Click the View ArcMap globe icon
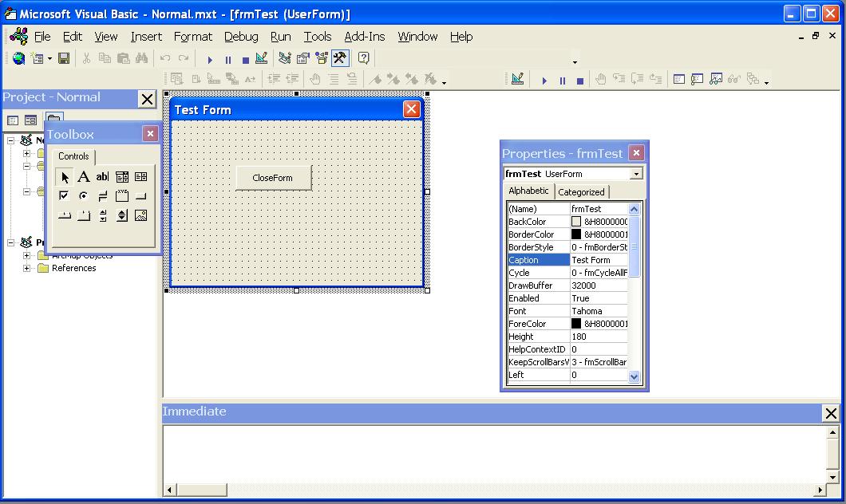This screenshot has height=504, width=846. (18, 58)
